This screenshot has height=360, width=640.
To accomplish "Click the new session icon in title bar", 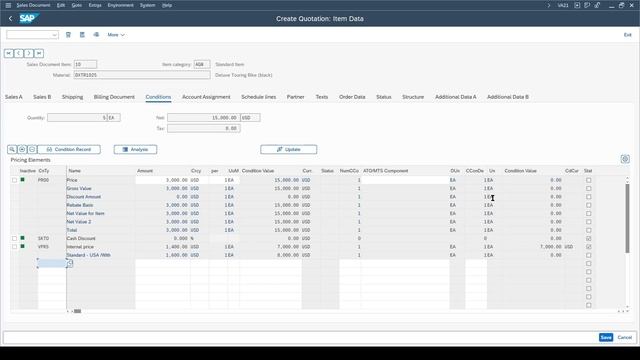I will (577, 5).
